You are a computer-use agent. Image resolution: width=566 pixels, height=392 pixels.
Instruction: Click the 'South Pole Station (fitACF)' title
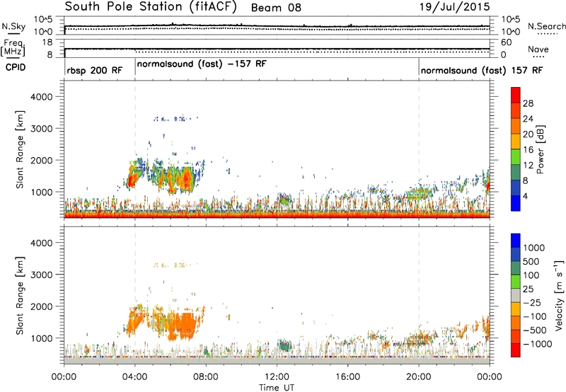click(151, 7)
